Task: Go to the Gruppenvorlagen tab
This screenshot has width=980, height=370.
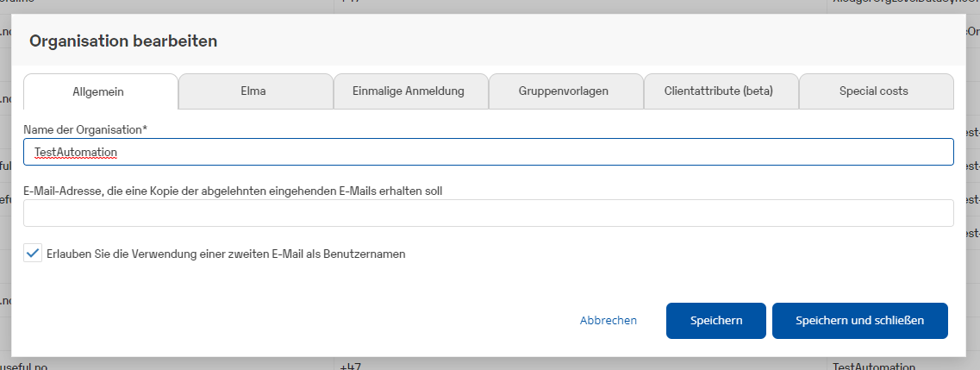Action: coord(565,91)
